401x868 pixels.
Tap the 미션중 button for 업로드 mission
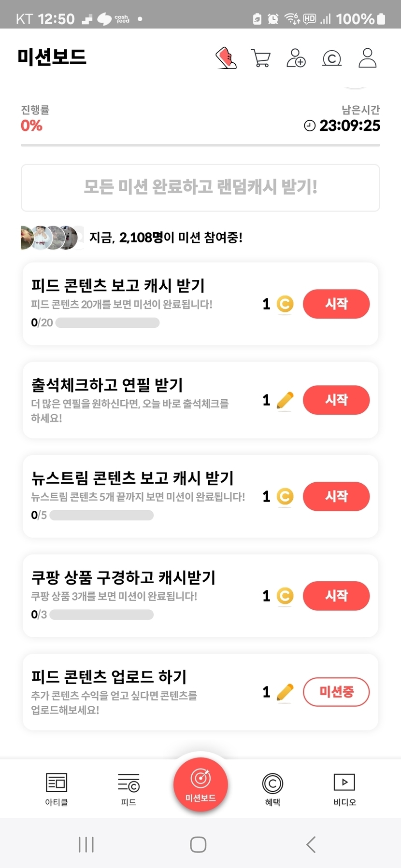click(336, 692)
